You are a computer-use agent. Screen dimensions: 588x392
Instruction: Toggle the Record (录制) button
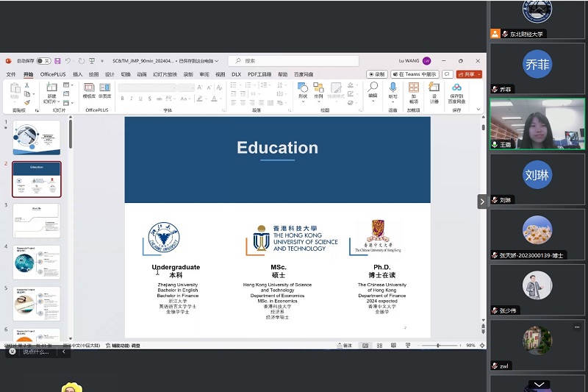tap(377, 74)
